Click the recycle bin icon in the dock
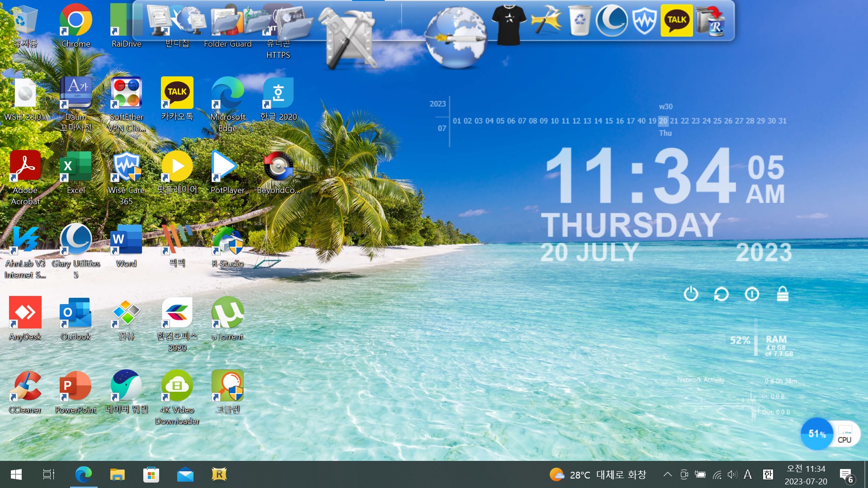 coord(580,20)
